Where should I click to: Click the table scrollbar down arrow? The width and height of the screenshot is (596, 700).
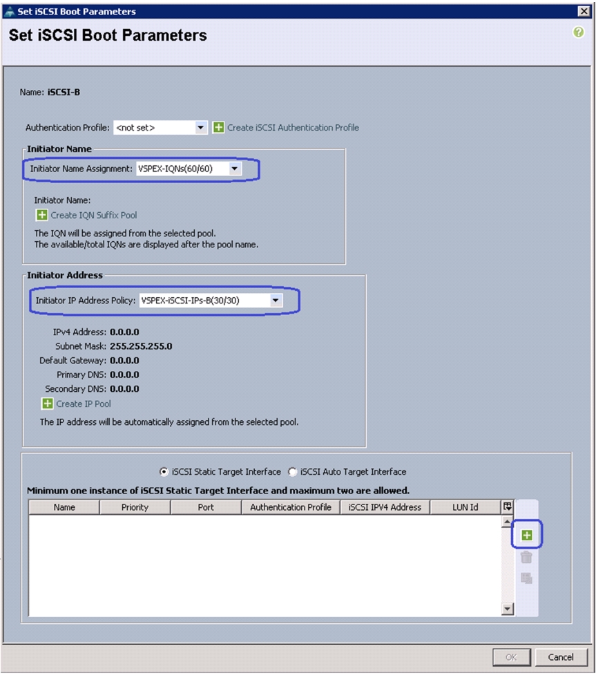coord(507,609)
